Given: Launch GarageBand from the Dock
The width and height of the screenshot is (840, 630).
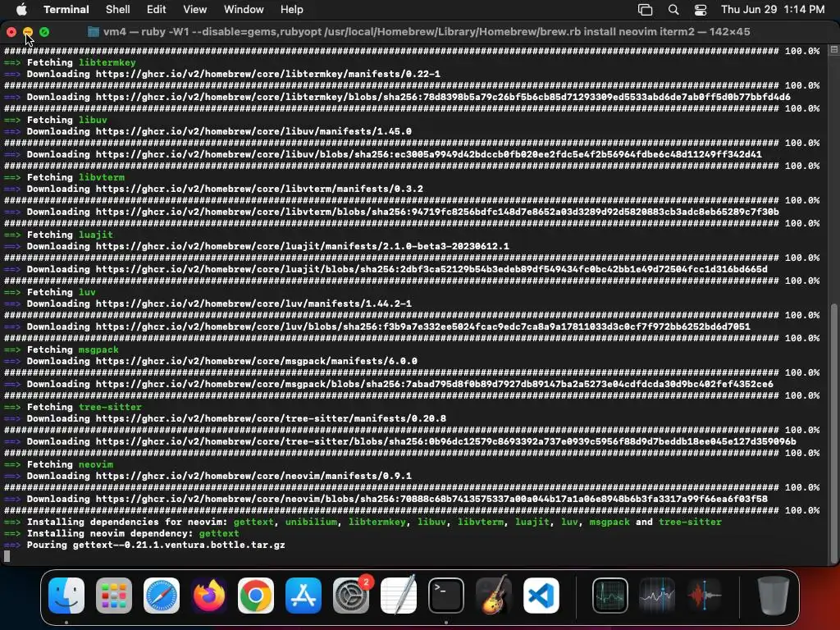Looking at the screenshot, I should pos(493,596).
